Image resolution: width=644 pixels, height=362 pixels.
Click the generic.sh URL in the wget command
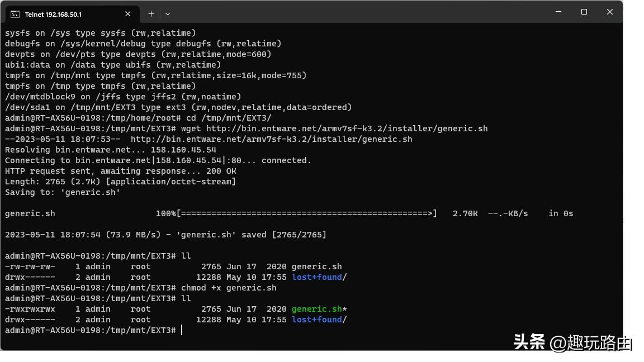click(347, 128)
